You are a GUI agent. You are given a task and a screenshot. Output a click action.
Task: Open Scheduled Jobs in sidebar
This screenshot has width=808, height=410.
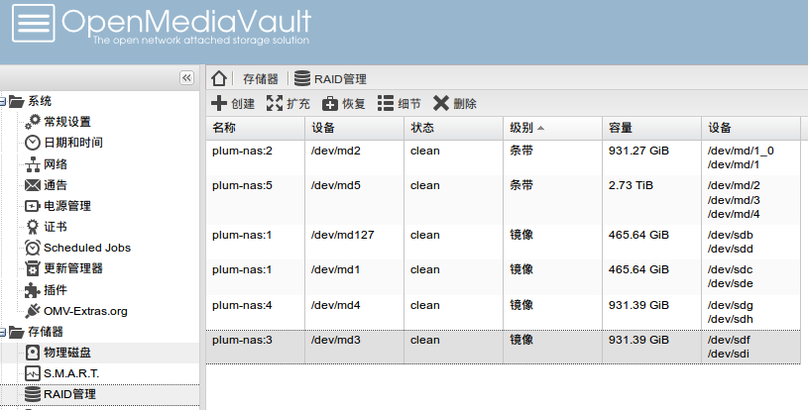tap(86, 248)
